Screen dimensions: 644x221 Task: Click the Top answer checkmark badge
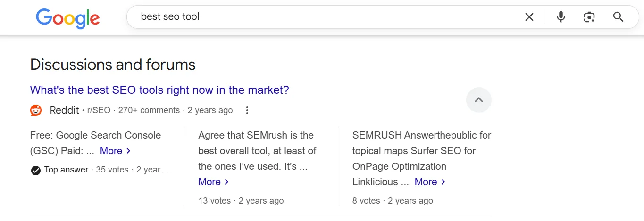pyautogui.click(x=36, y=170)
